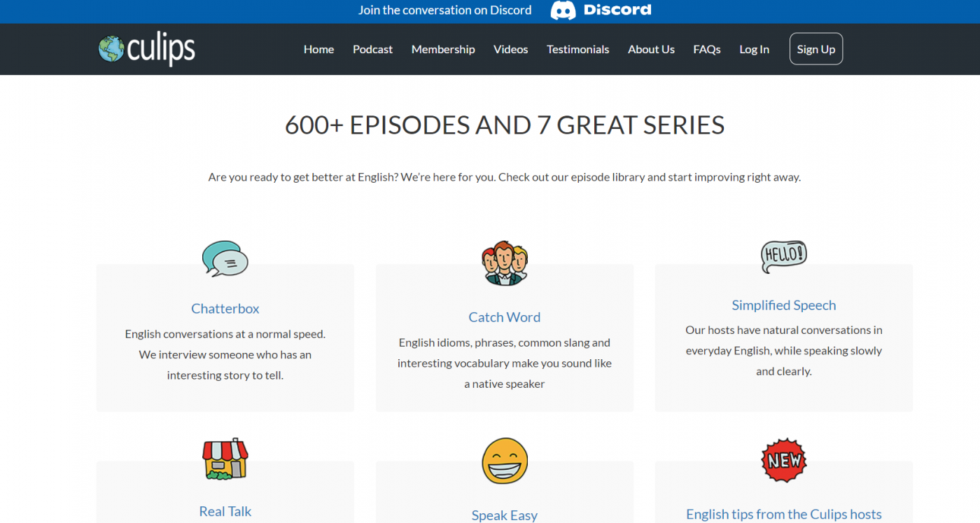Click the Culips globe logo

coord(146,49)
